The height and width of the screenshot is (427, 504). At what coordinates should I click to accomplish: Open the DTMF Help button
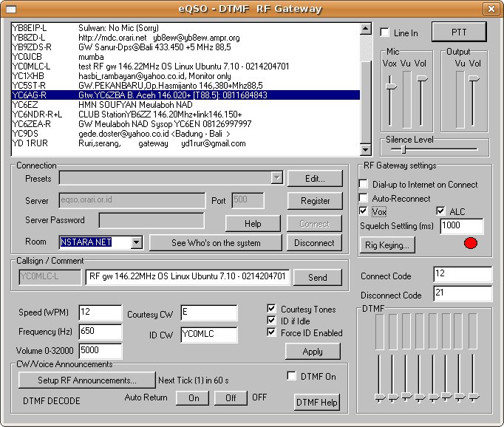point(317,402)
